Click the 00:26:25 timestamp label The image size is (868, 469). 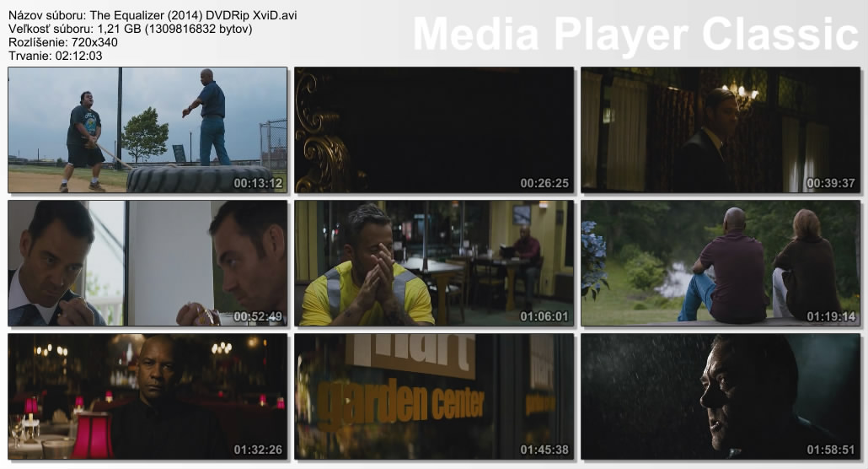click(544, 183)
